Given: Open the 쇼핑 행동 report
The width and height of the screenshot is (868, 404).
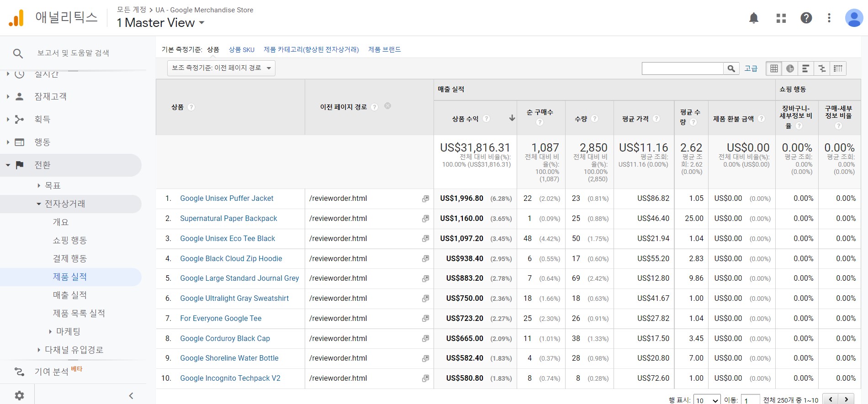Looking at the screenshot, I should (x=69, y=240).
